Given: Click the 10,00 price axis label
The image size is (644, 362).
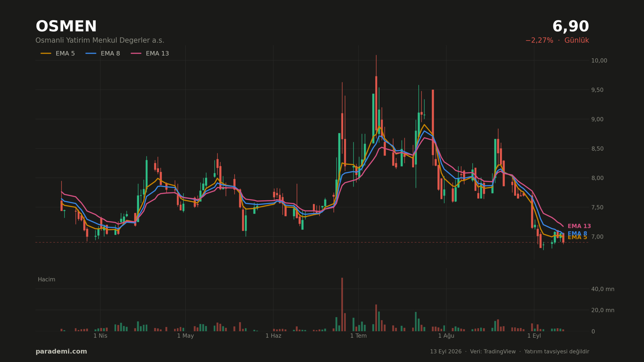Looking at the screenshot, I should pos(599,61).
